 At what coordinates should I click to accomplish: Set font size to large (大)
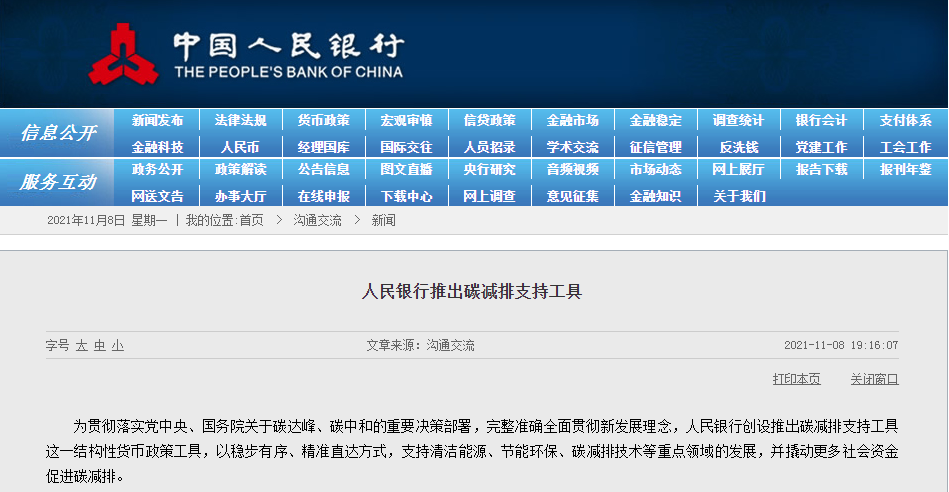(x=82, y=346)
